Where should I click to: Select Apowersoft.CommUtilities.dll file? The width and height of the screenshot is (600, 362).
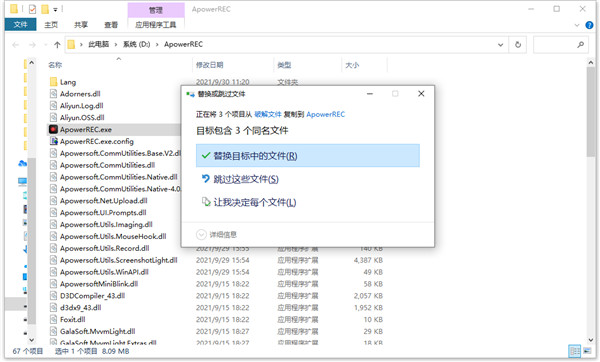[x=107, y=165]
